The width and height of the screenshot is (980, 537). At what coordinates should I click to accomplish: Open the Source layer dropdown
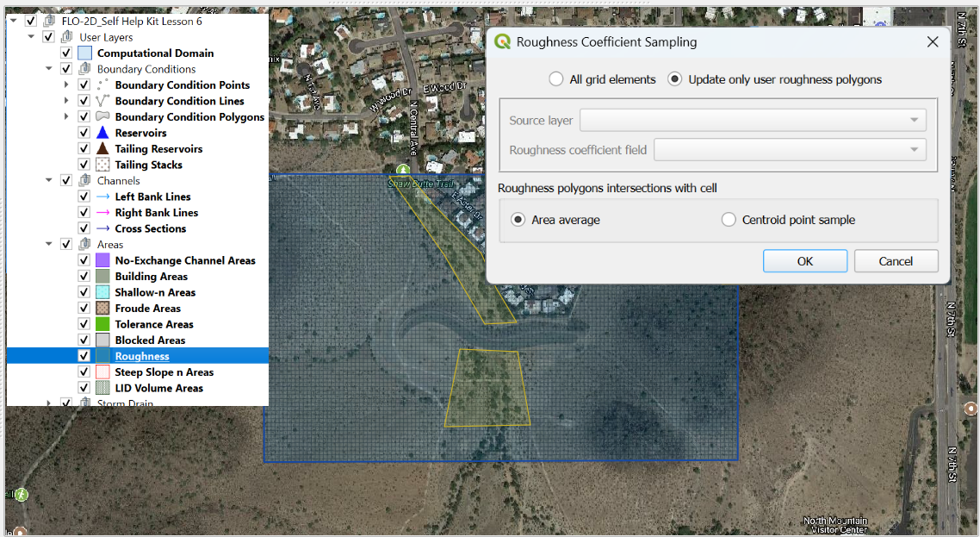click(753, 121)
